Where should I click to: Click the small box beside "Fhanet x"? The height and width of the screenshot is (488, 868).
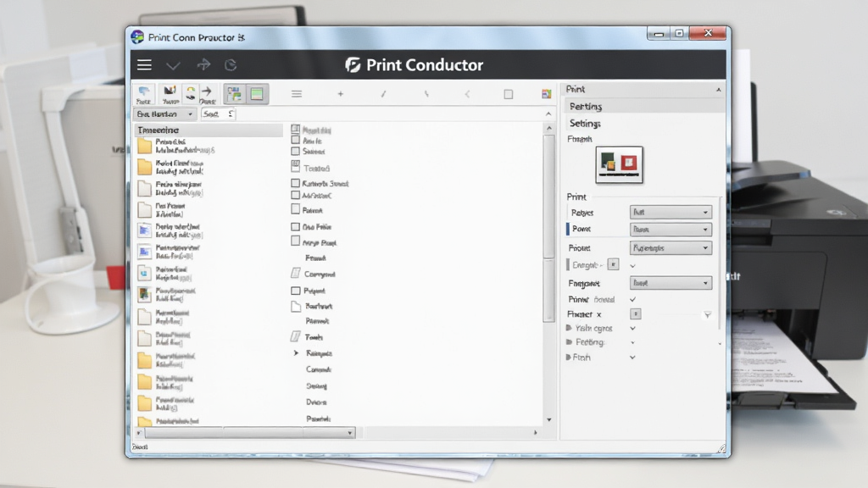point(636,313)
